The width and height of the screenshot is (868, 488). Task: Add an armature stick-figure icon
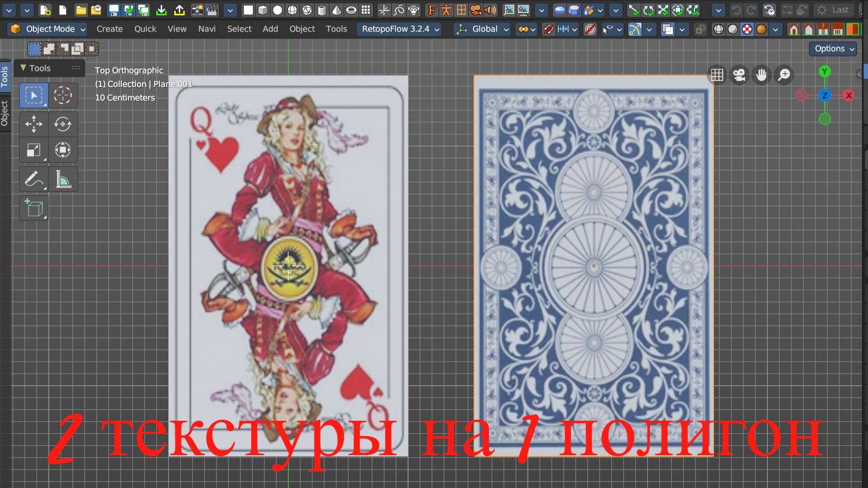tap(446, 10)
